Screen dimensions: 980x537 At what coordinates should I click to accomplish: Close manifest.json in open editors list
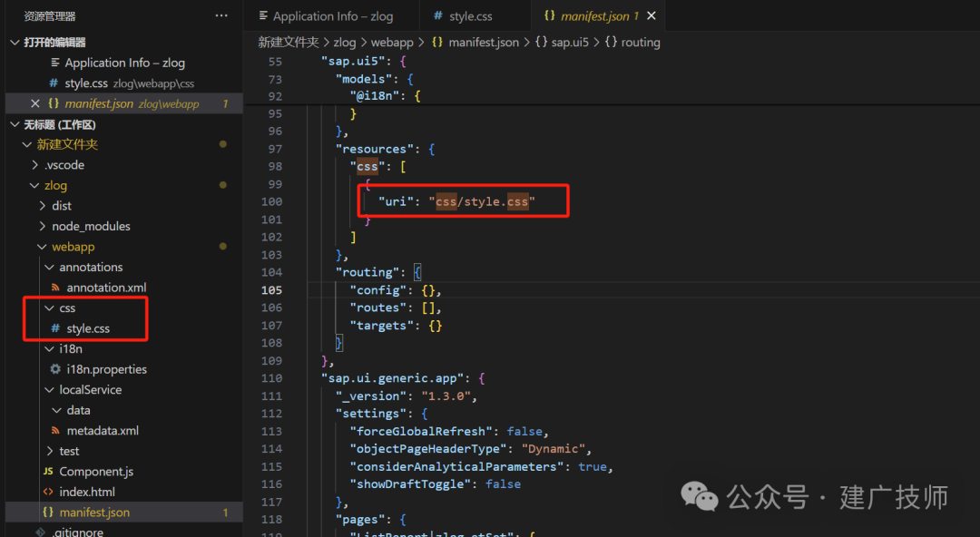[35, 103]
